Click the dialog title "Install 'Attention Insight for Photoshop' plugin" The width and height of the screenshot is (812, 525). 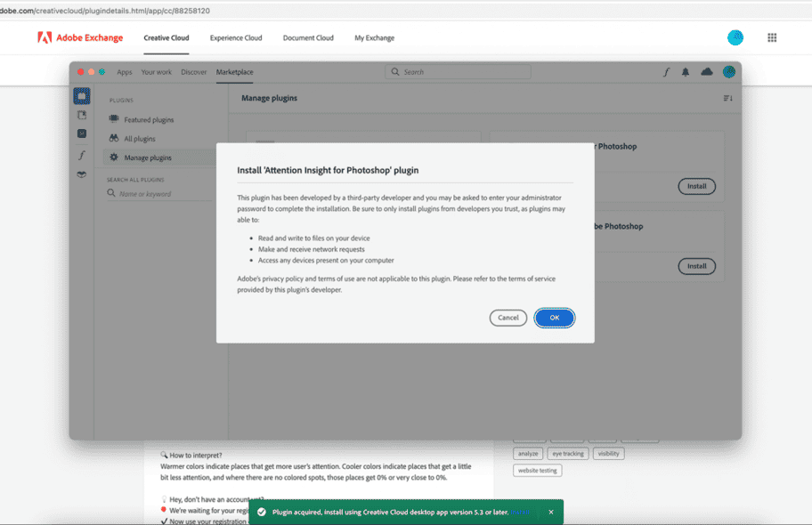(328, 170)
